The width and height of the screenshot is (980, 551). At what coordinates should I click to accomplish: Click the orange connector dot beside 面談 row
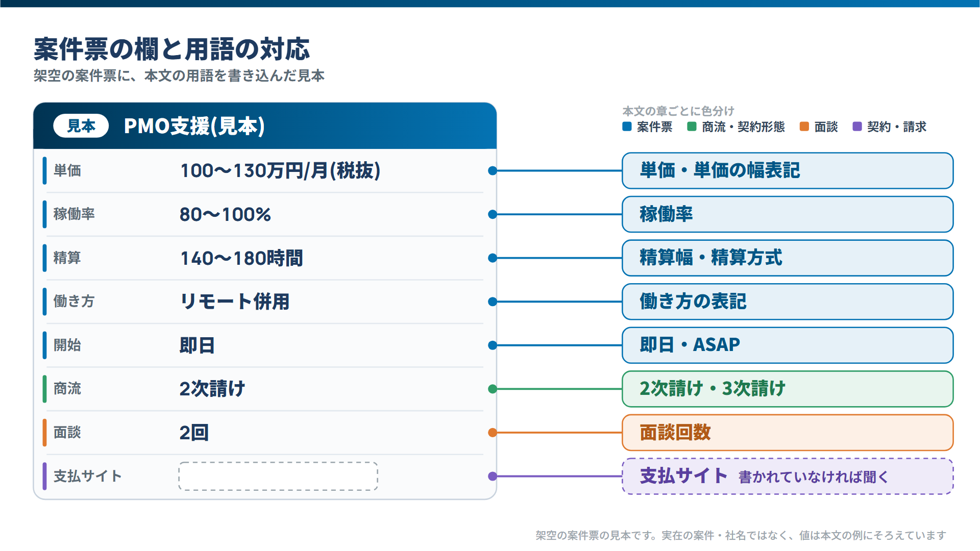pos(493,433)
